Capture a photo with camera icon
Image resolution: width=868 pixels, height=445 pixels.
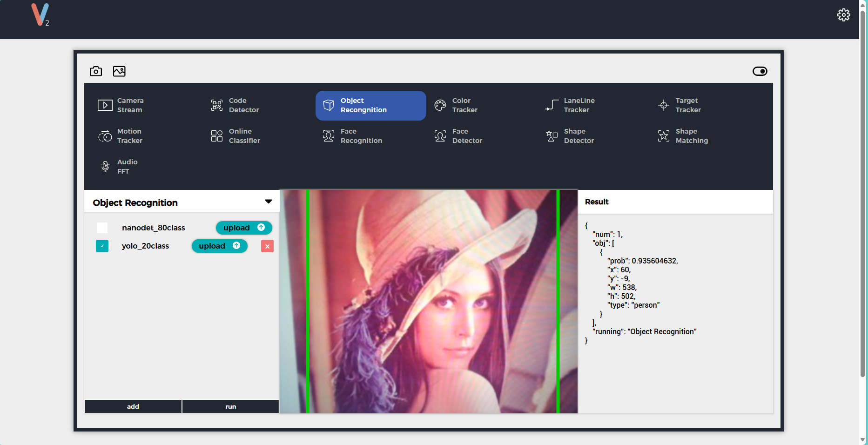(96, 71)
